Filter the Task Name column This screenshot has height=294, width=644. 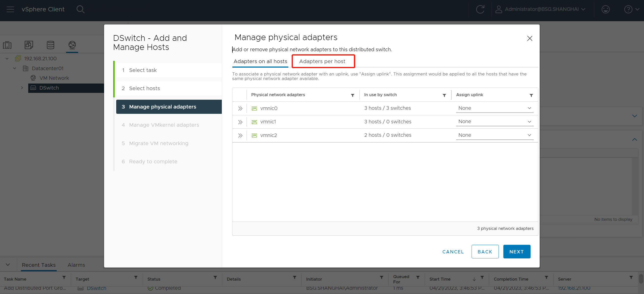[64, 278]
